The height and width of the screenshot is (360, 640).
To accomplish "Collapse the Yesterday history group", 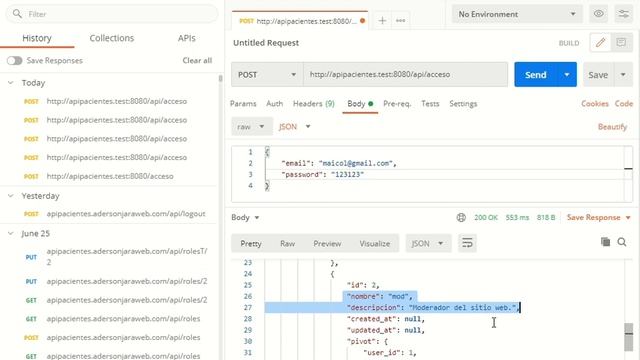I will point(11,196).
